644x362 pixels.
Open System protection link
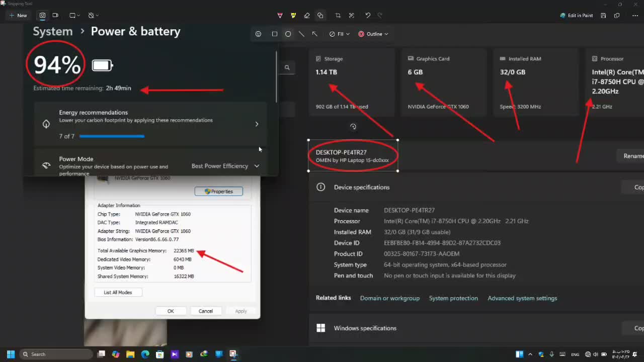click(x=453, y=298)
